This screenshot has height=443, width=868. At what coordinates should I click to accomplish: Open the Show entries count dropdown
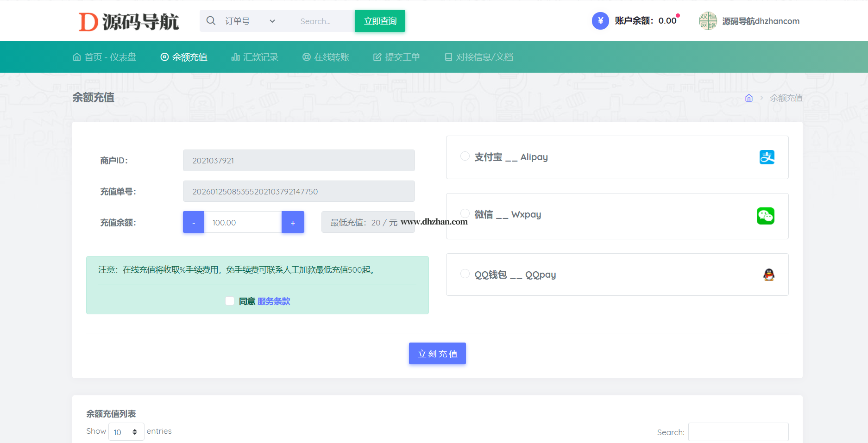point(126,432)
